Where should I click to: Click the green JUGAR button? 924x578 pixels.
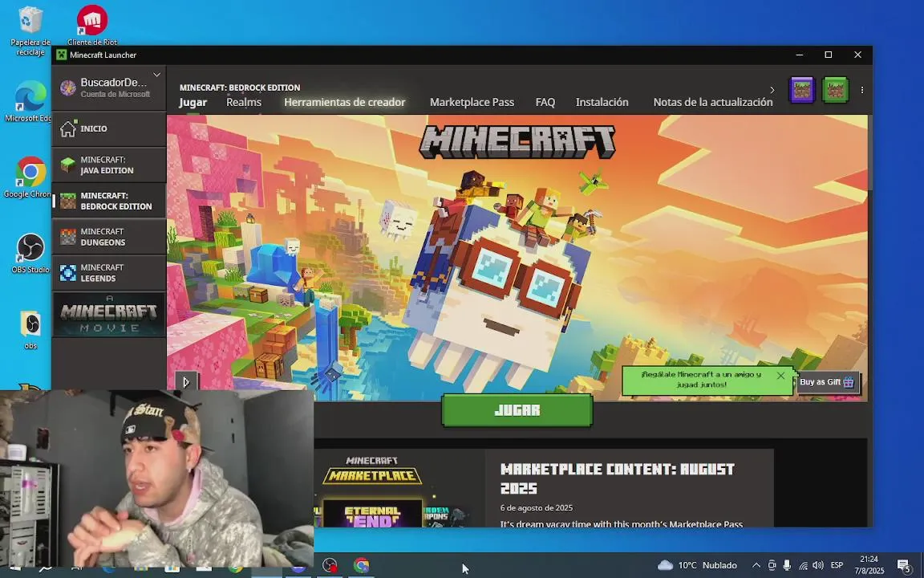[x=517, y=410]
